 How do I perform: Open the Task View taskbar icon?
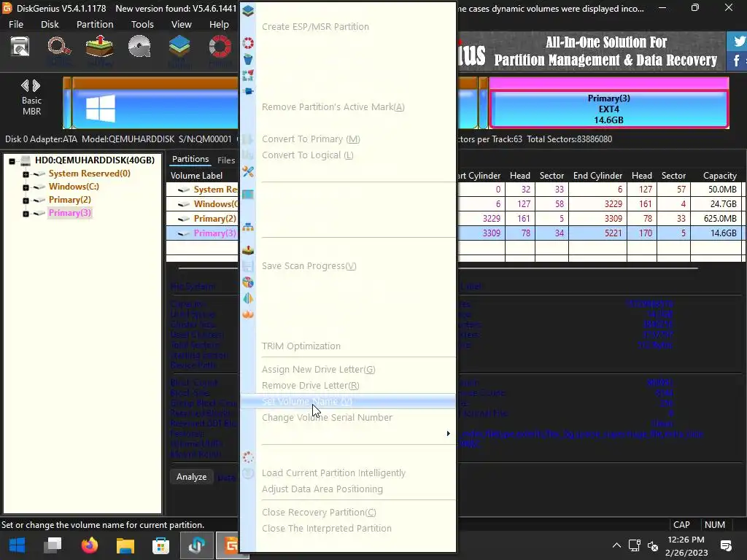tap(53, 545)
